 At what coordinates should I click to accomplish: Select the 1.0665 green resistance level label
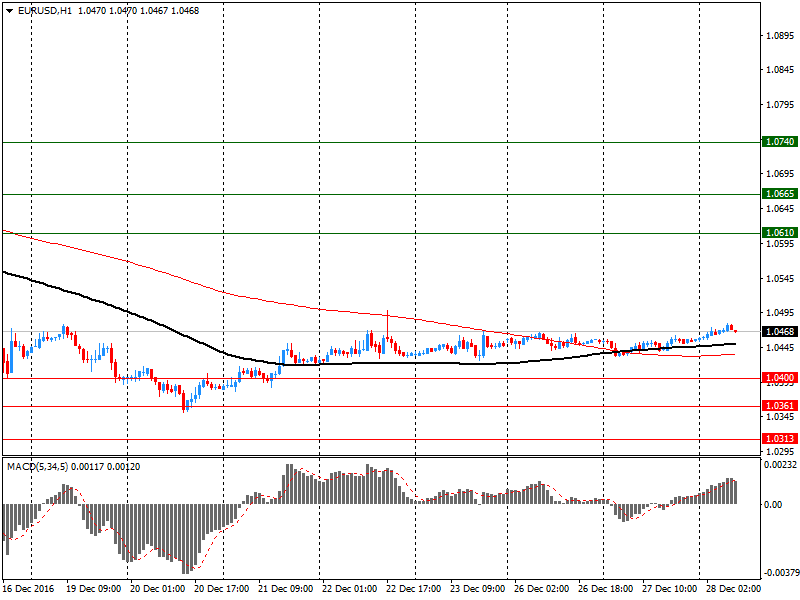tap(779, 193)
